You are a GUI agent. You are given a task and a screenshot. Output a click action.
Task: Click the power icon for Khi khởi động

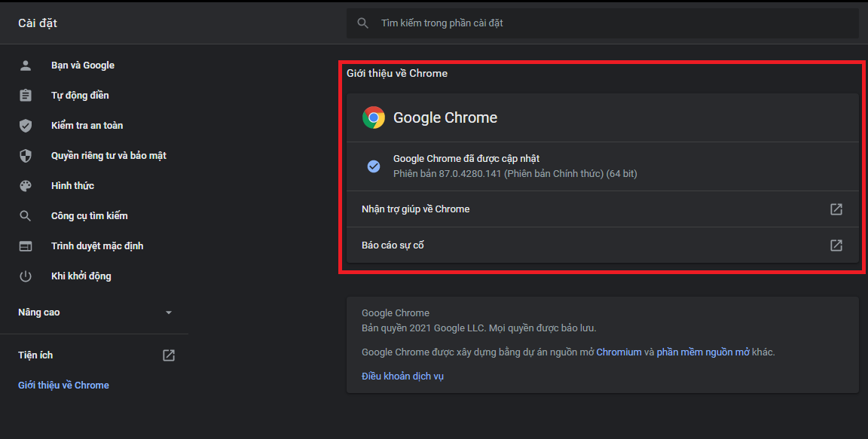[x=26, y=276]
